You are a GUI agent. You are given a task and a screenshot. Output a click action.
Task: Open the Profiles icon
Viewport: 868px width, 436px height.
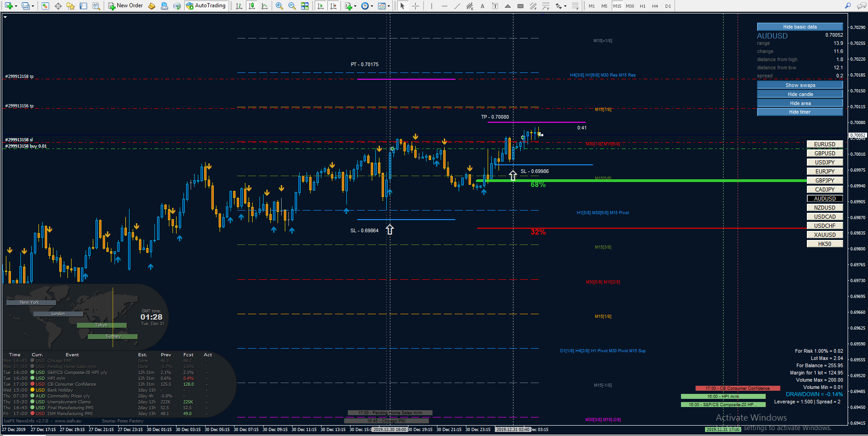click(26, 6)
